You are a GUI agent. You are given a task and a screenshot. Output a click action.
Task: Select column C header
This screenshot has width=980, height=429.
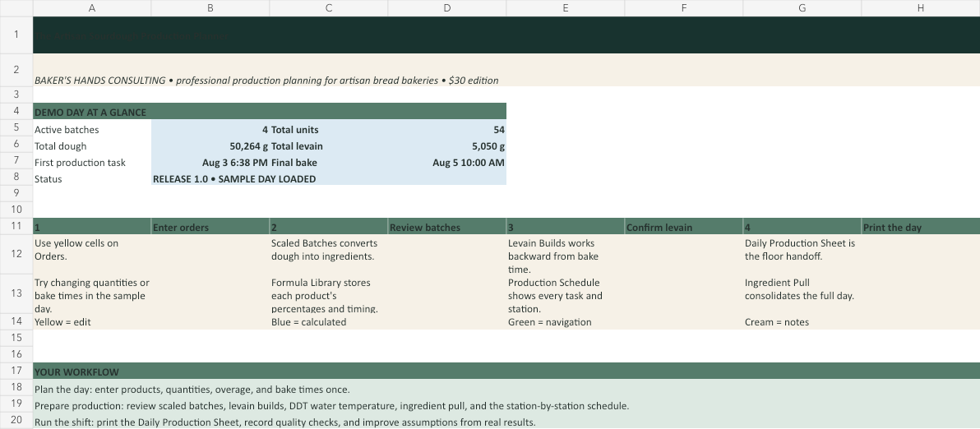[x=329, y=8]
